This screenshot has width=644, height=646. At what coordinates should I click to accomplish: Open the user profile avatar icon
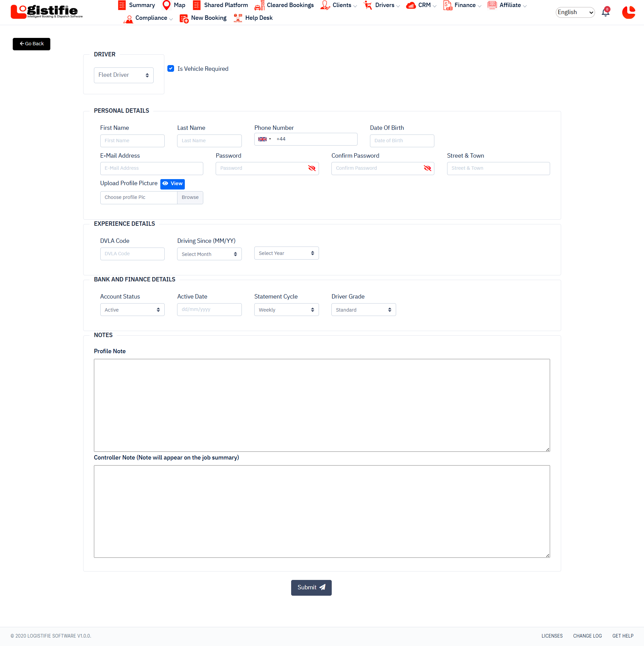click(x=629, y=13)
